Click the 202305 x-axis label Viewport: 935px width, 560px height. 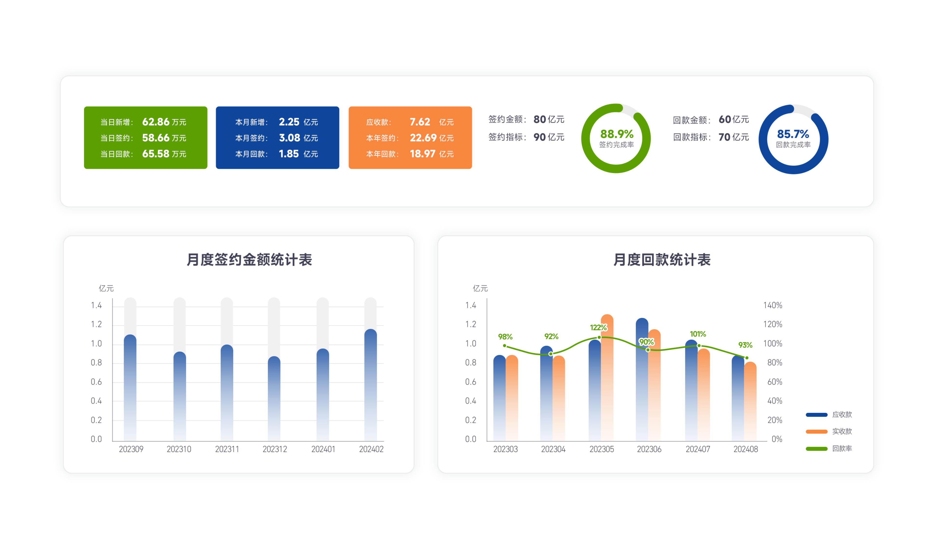pyautogui.click(x=602, y=449)
